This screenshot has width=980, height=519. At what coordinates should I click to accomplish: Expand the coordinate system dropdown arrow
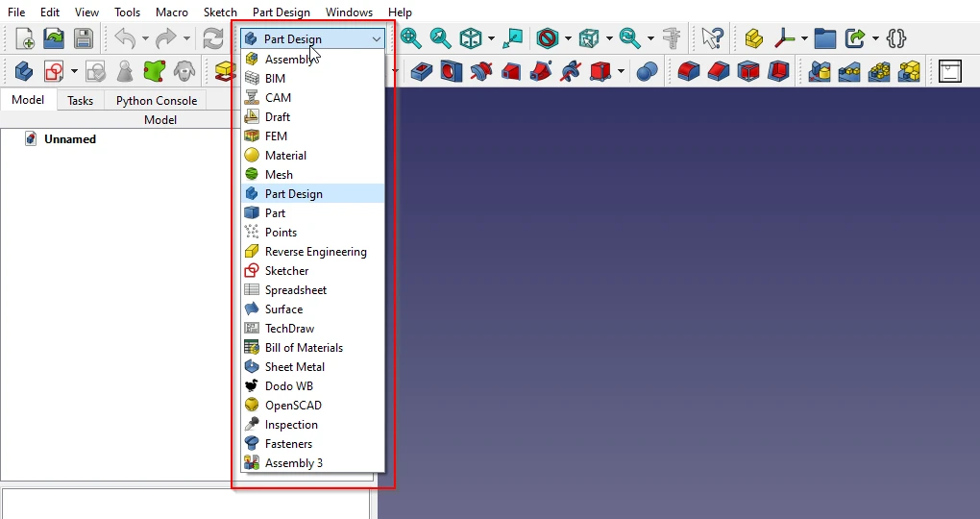(804, 38)
